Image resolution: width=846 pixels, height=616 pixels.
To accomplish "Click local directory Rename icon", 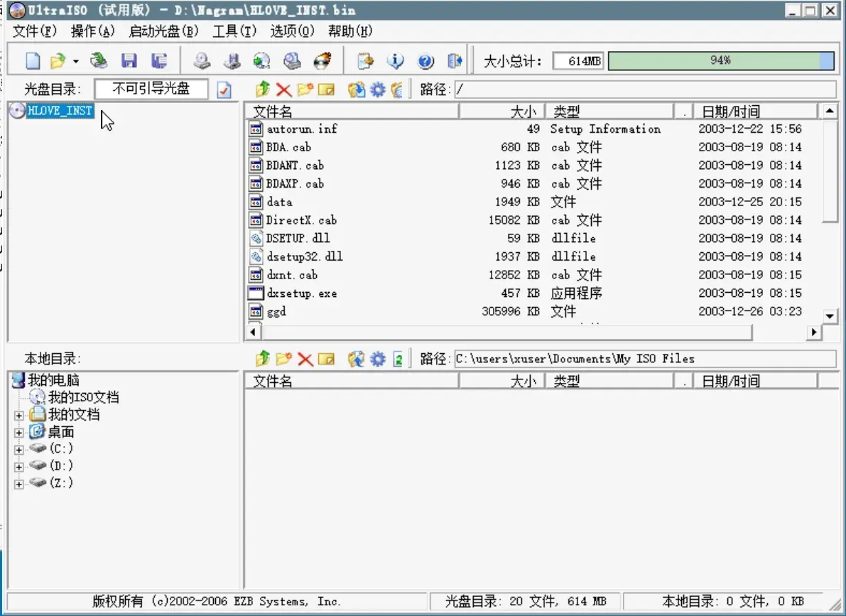I will pos(327,359).
